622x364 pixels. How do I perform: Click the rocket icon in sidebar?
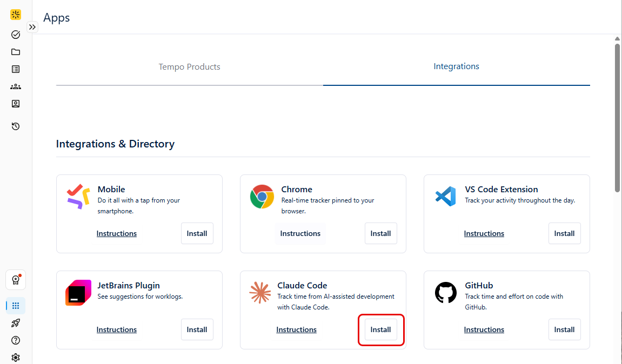point(16,323)
